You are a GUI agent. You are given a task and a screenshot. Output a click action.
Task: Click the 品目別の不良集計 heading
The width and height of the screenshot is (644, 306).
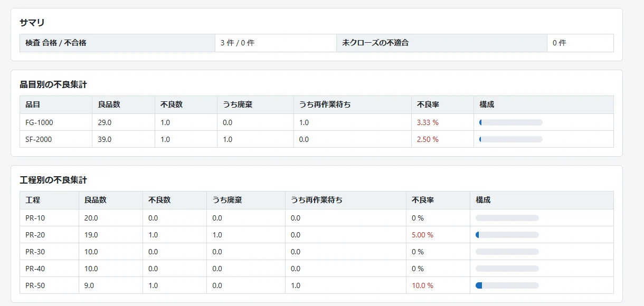pos(53,84)
